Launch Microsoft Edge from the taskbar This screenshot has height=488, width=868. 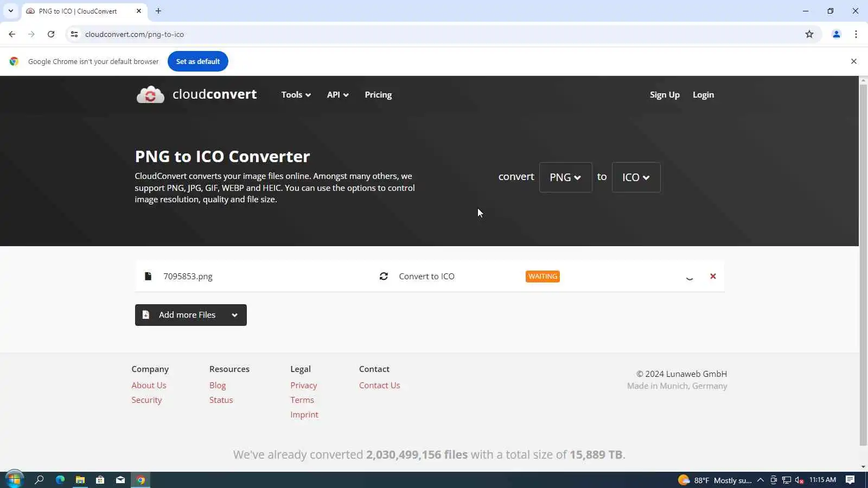point(60,480)
